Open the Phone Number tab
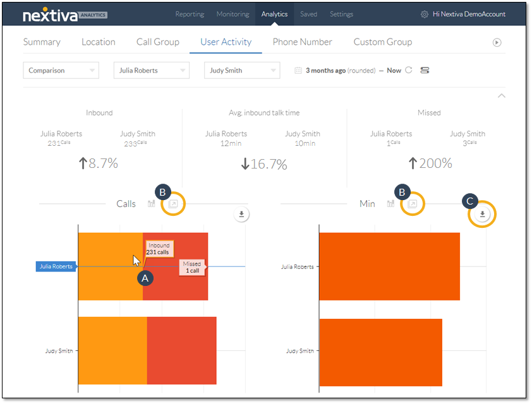This screenshot has width=532, height=404. coord(302,42)
